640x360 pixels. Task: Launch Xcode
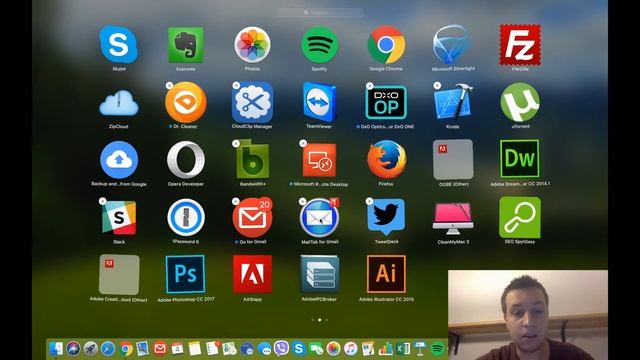[x=453, y=102]
